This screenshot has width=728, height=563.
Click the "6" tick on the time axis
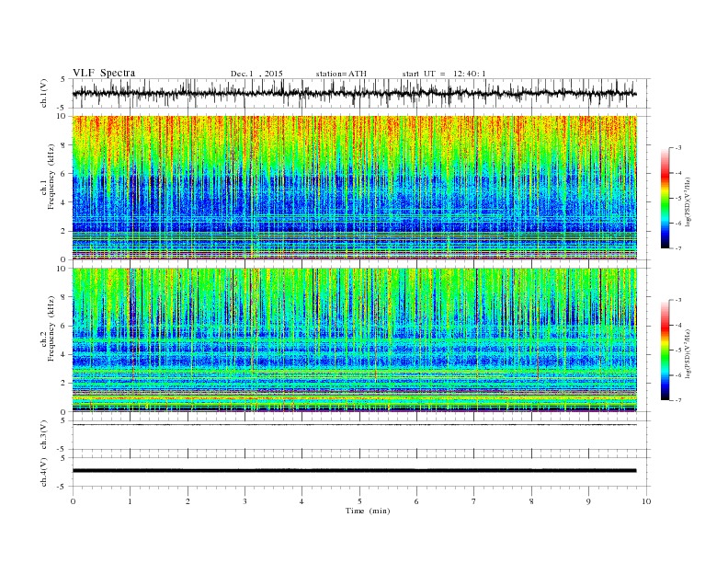[x=416, y=501]
